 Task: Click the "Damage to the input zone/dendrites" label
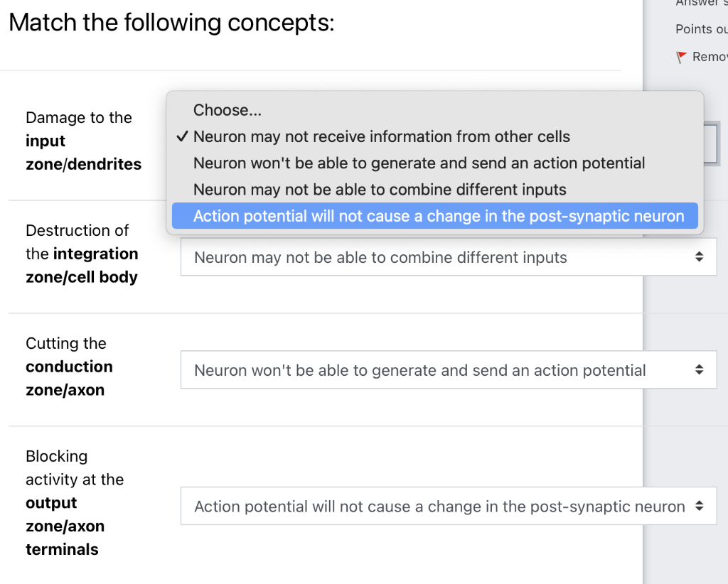click(x=83, y=141)
